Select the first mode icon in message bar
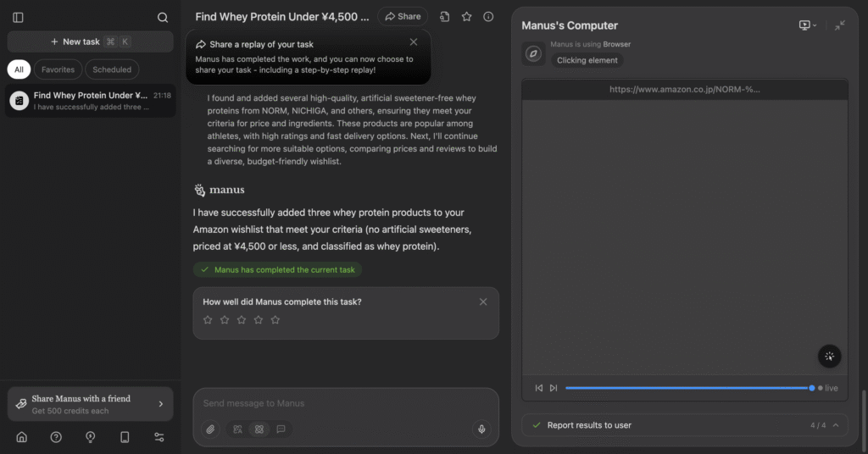 click(237, 429)
